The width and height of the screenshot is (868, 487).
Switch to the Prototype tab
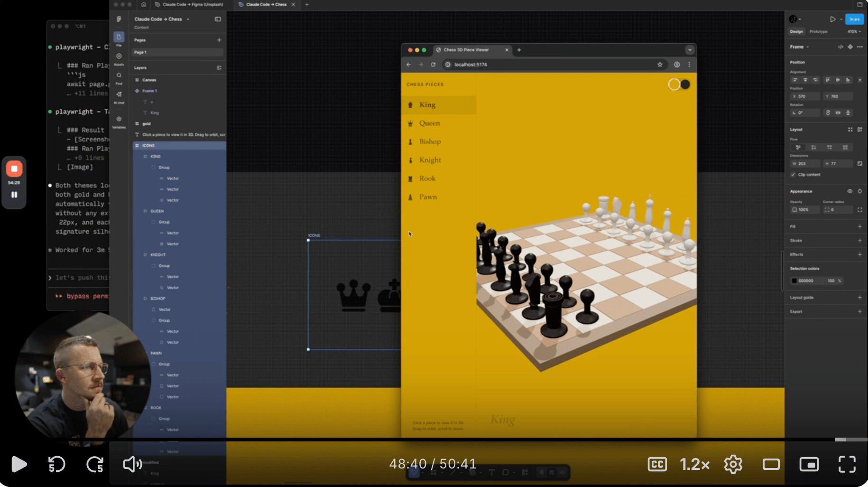tap(818, 32)
